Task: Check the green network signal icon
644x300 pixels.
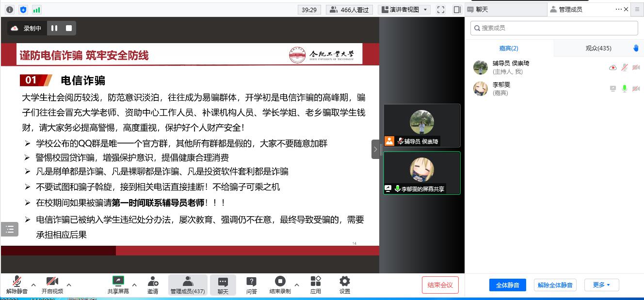Action: (37, 10)
